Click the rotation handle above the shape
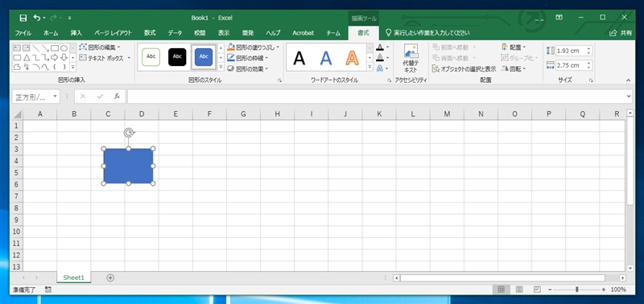Image resolution: width=644 pixels, height=304 pixels. [x=129, y=132]
